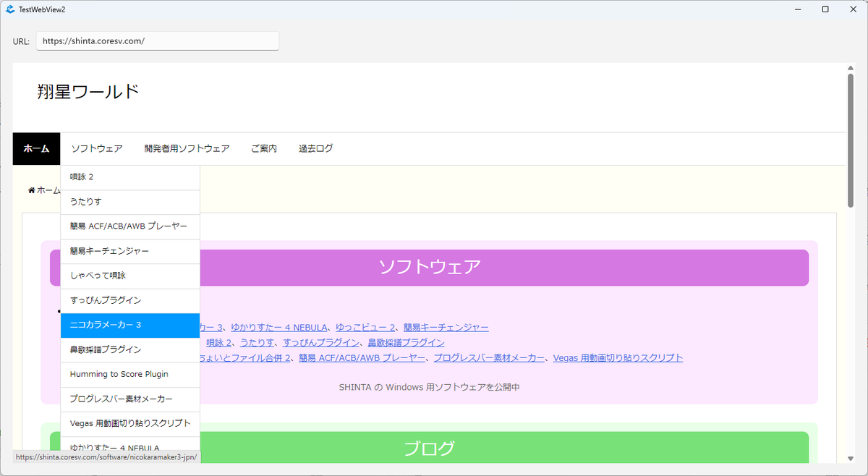Open the ご案内 navigation item
The image size is (868, 476).
[x=264, y=149]
